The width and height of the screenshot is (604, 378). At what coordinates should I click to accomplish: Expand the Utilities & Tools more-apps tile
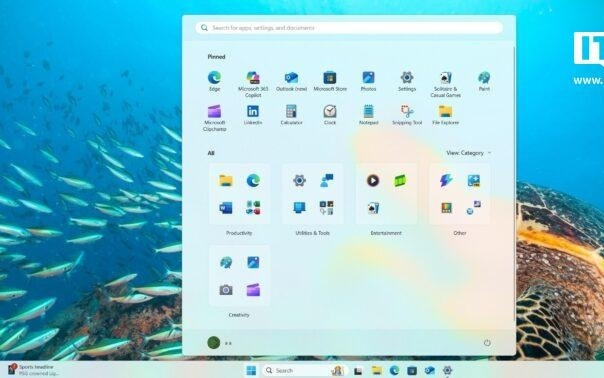[327, 208]
